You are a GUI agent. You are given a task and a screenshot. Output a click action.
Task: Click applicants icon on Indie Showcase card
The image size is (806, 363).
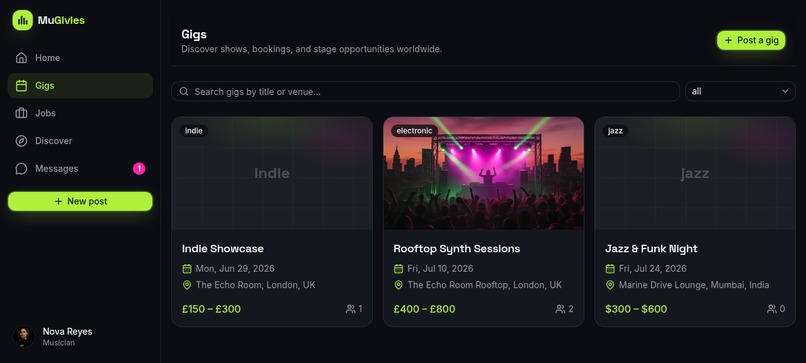tap(351, 309)
